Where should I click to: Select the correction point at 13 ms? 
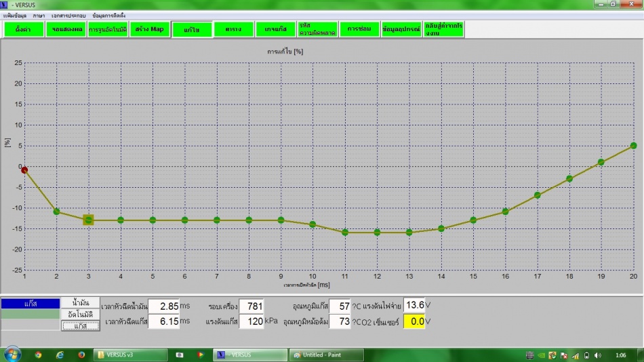(409, 233)
